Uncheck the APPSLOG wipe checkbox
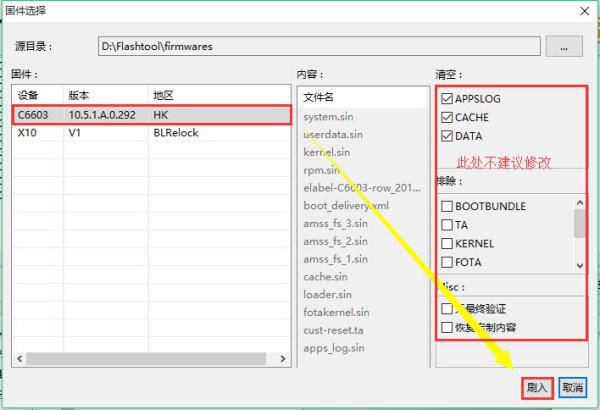The height and width of the screenshot is (410, 600). pos(446,99)
